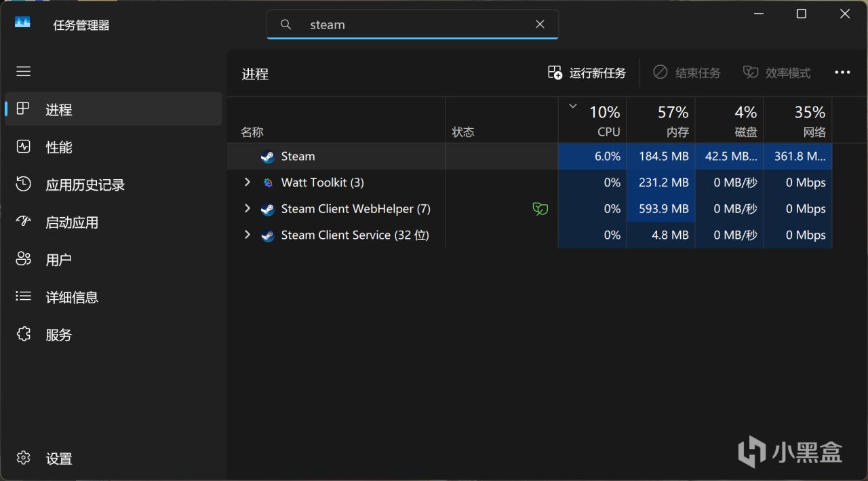Click Run new task (运行新任务)
This screenshot has height=481, width=868.
[587, 73]
